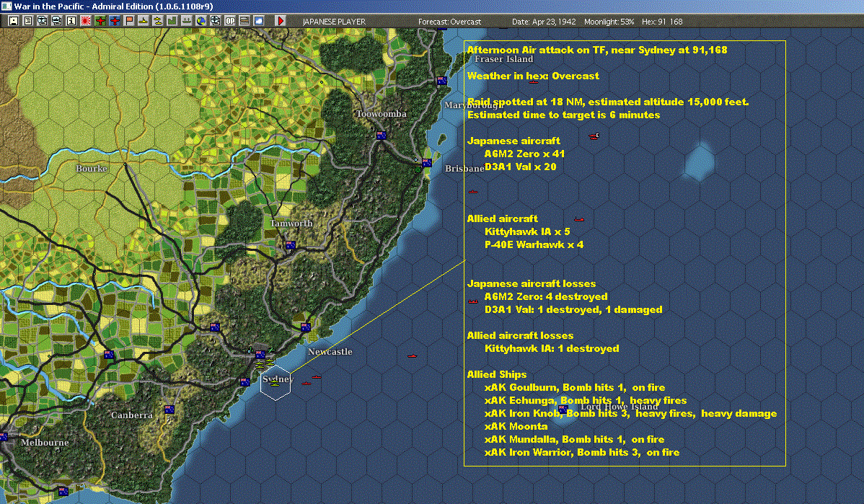Click the 'xAK Iron Warrior' ship line
864x504 pixels.
[x=582, y=452]
